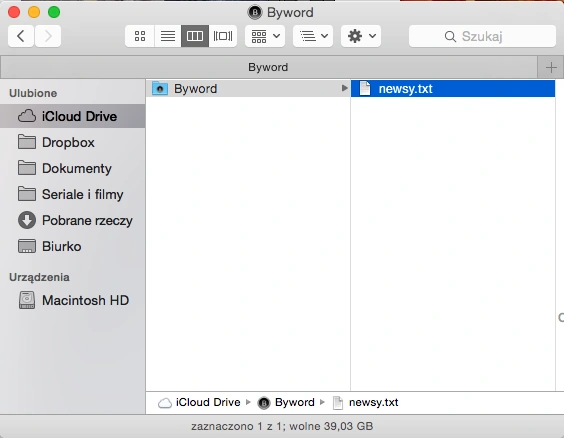Switch to icon view

pyautogui.click(x=140, y=36)
